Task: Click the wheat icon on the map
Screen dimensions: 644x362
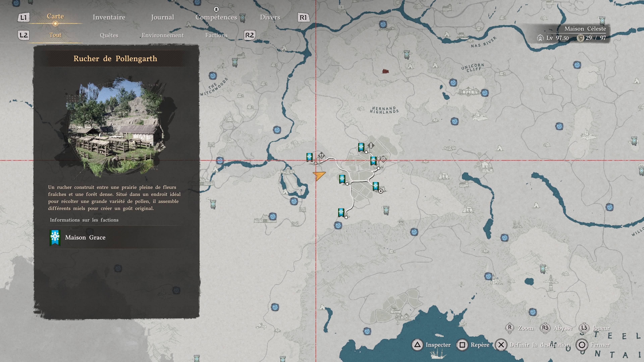Action: [371, 145]
